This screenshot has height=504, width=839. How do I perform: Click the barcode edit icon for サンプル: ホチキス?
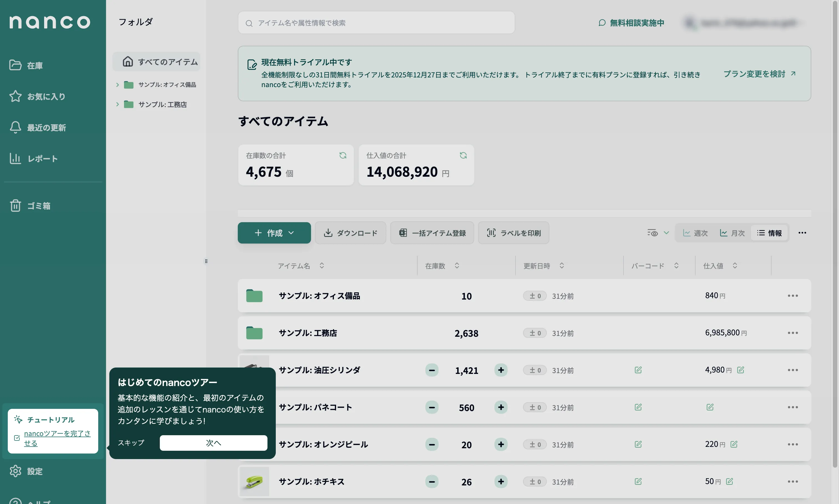pyautogui.click(x=638, y=481)
